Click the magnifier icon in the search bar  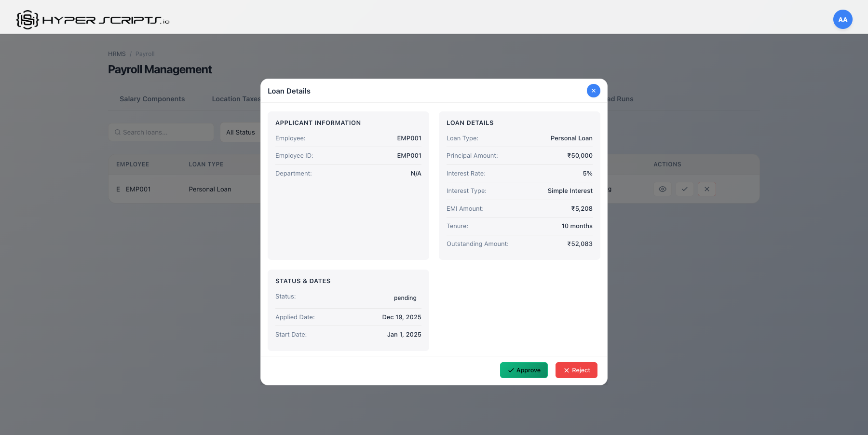tap(118, 132)
